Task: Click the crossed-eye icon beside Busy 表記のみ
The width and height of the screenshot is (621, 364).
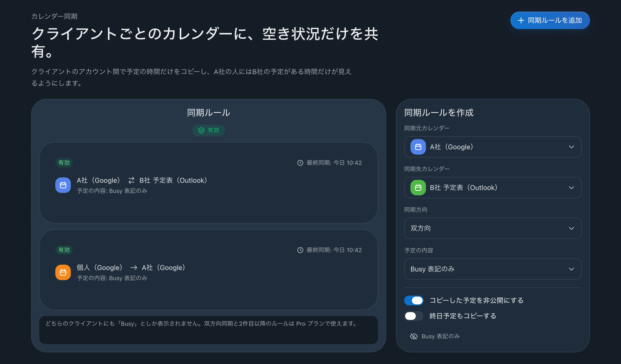Action: pos(414,336)
